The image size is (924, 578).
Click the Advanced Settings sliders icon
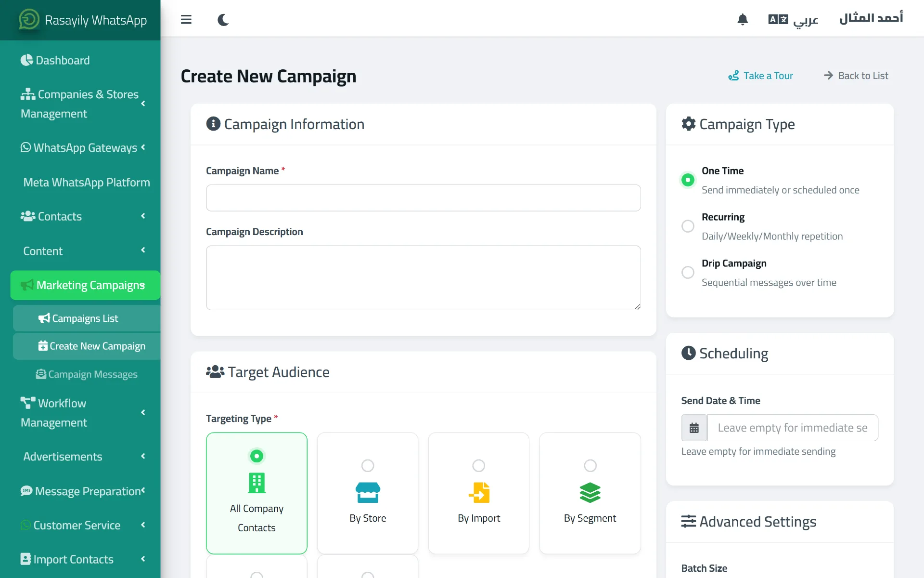coord(689,521)
